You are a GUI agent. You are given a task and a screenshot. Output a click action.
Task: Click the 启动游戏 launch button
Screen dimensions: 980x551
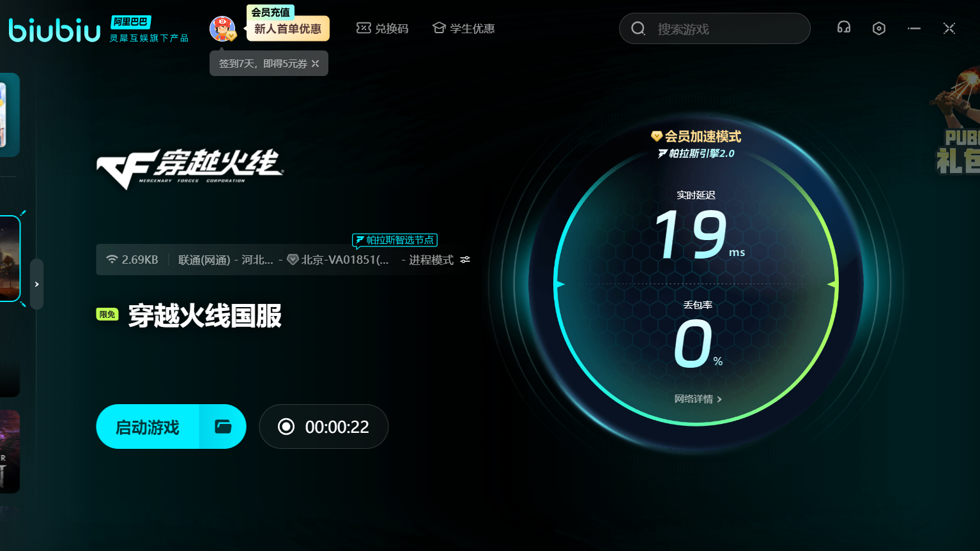click(x=148, y=426)
